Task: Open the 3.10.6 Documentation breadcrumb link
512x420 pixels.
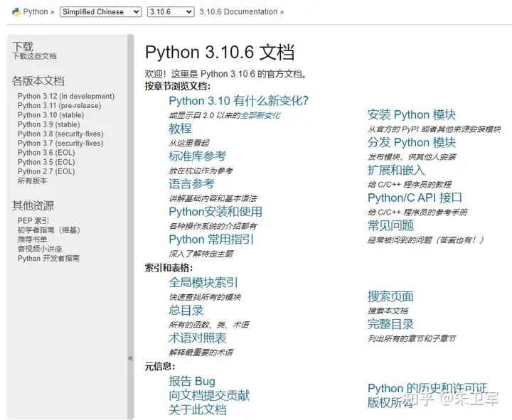Action: [x=238, y=12]
